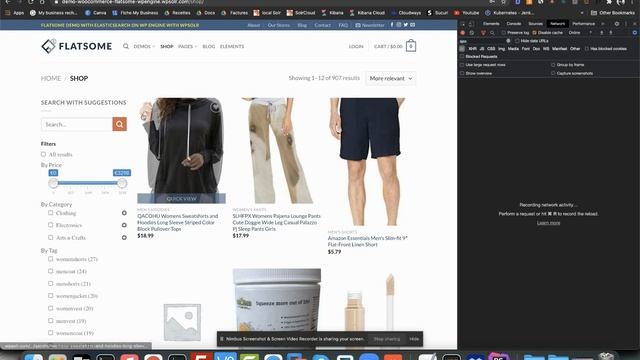Click the Login link
This screenshot has width=640, height=360.
tap(356, 46)
